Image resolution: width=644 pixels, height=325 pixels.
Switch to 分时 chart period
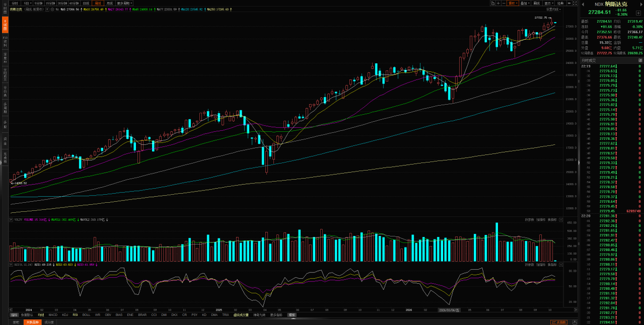15,3
